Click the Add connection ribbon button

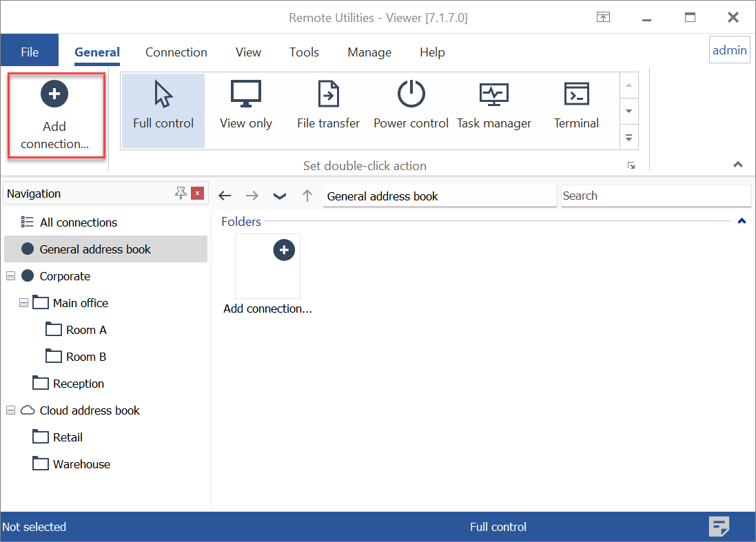(x=55, y=115)
